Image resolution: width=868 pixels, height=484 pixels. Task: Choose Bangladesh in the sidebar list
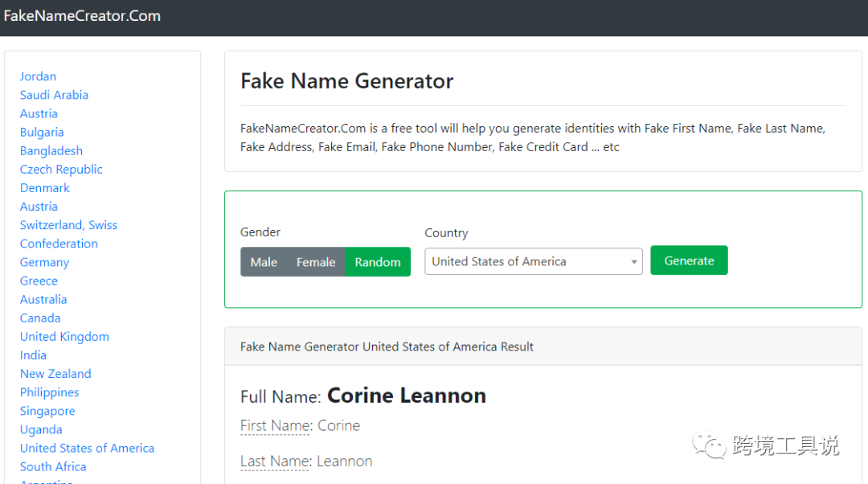[51, 150]
